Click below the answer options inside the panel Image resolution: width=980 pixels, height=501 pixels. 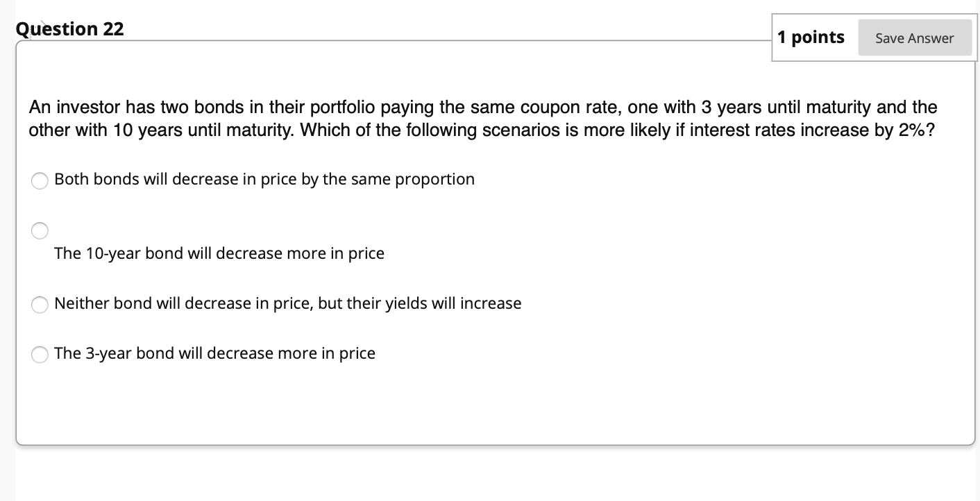[486, 409]
